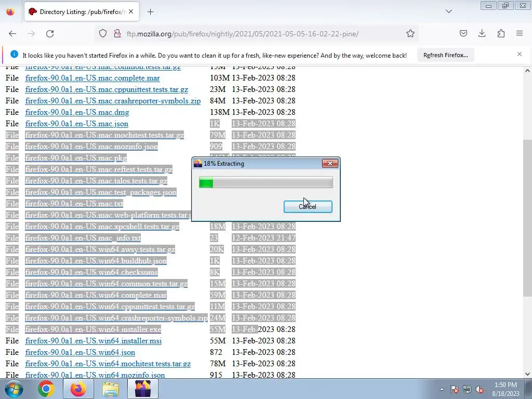Open firefox-90.0a1.en-US.mac.pkg link
532x399 pixels.
(x=76, y=158)
